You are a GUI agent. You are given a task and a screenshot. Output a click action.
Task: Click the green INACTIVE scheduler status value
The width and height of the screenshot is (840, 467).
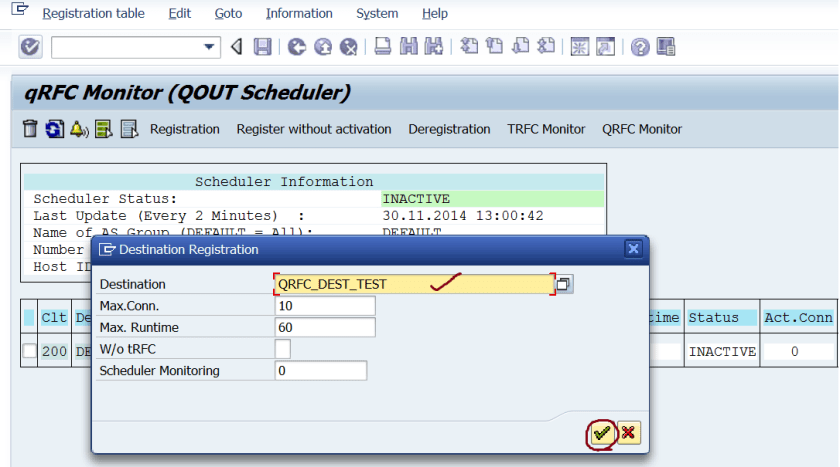[x=492, y=199]
